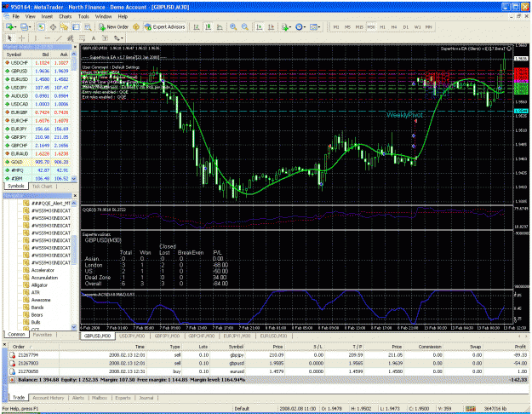Toggle the H1 timeframe button
532x414 pixels.
[382, 26]
